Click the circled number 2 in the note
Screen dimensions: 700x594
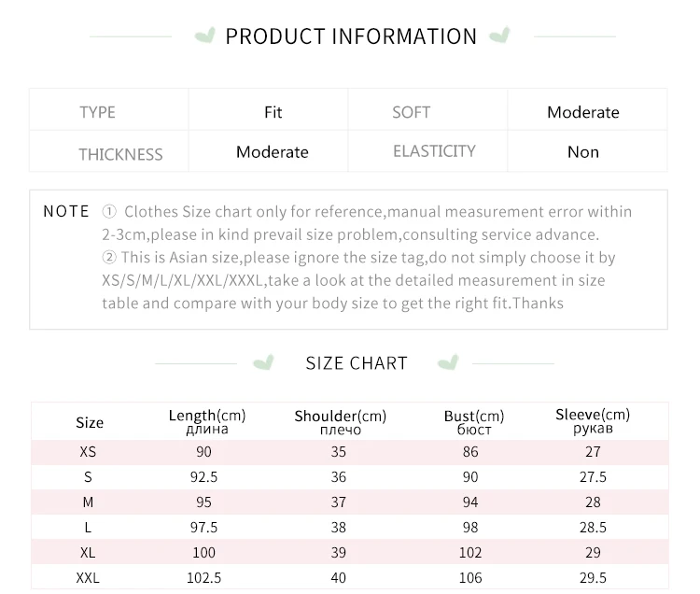tap(109, 257)
